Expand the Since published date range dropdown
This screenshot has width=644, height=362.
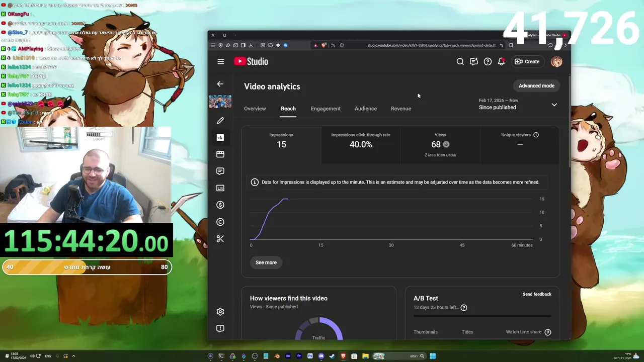(518, 104)
